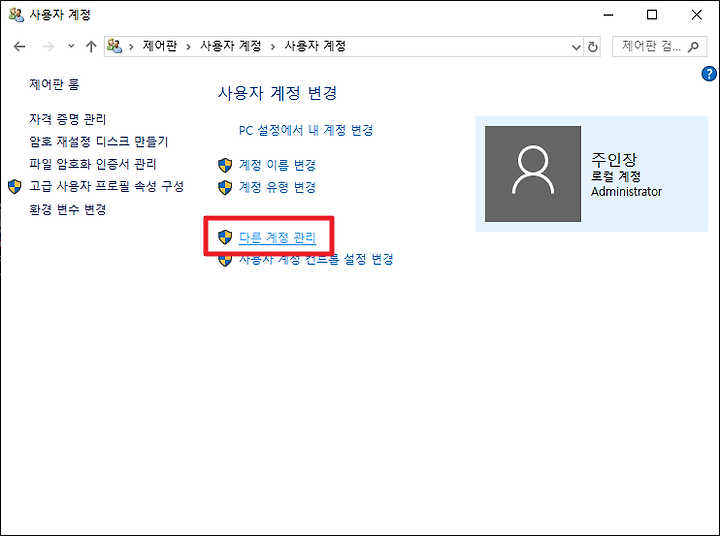
Task: Click the 사용자 계정 변경 heading
Action: 277,93
